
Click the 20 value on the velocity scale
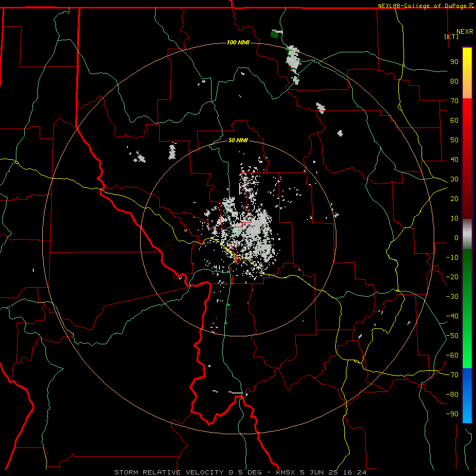454,198
